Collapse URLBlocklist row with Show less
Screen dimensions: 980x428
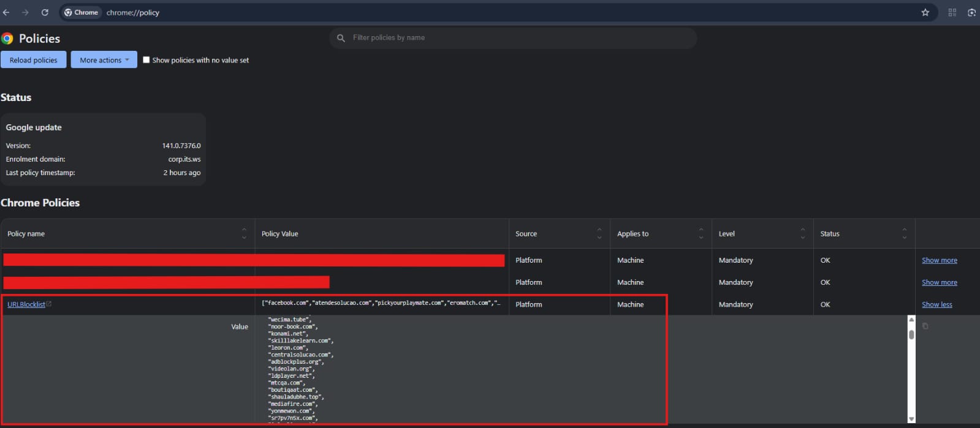coord(937,304)
